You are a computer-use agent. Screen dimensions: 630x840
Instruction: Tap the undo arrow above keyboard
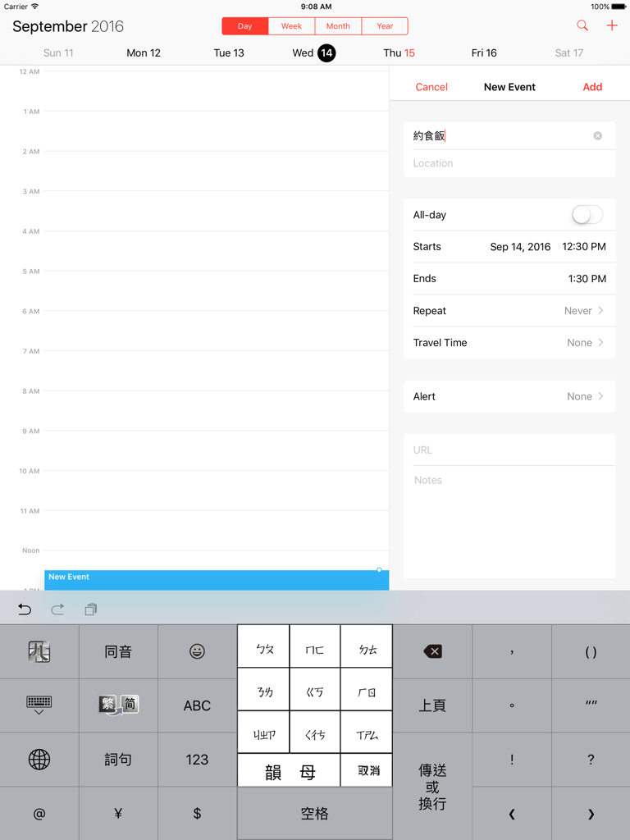tap(25, 609)
